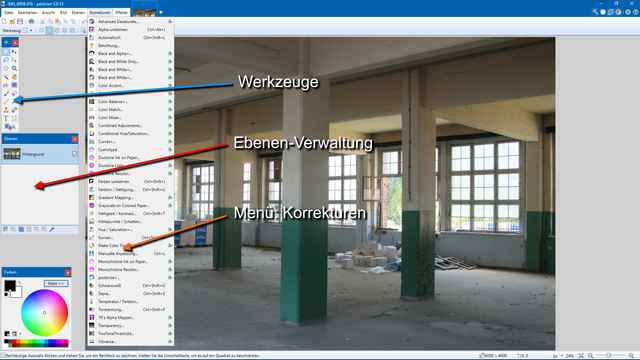This screenshot has height=360, width=640.
Task: Click Duplicate Layer icon in Ebenen panel
Action: click(x=21, y=229)
